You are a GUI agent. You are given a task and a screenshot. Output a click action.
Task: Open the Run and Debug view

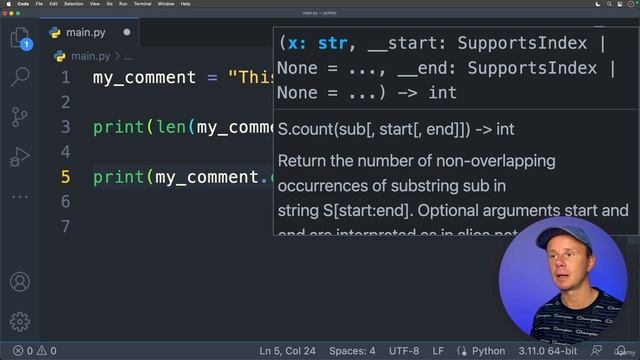click(20, 157)
